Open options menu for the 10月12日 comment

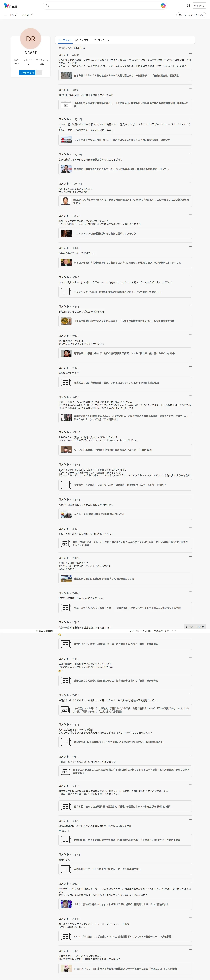pyautogui.click(x=190, y=118)
